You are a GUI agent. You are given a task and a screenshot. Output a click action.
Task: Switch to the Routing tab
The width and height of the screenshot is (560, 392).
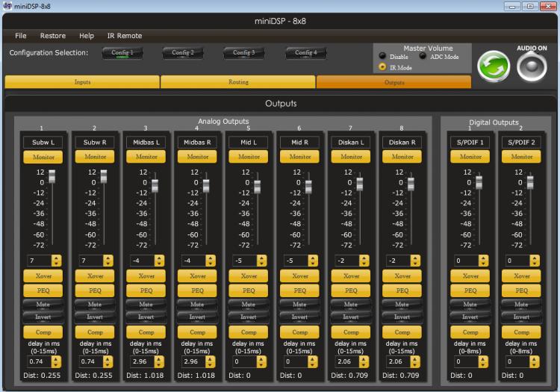pos(238,82)
